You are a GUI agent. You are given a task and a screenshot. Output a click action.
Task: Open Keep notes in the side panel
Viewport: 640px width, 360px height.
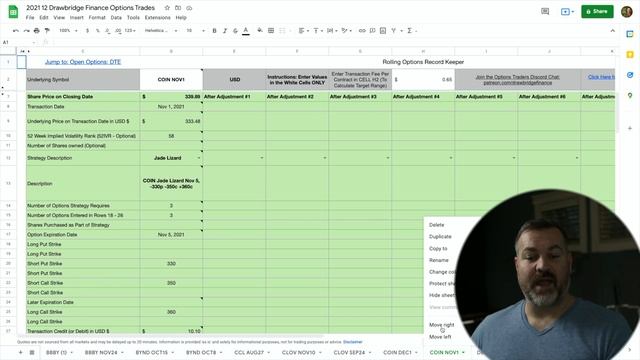point(630,55)
